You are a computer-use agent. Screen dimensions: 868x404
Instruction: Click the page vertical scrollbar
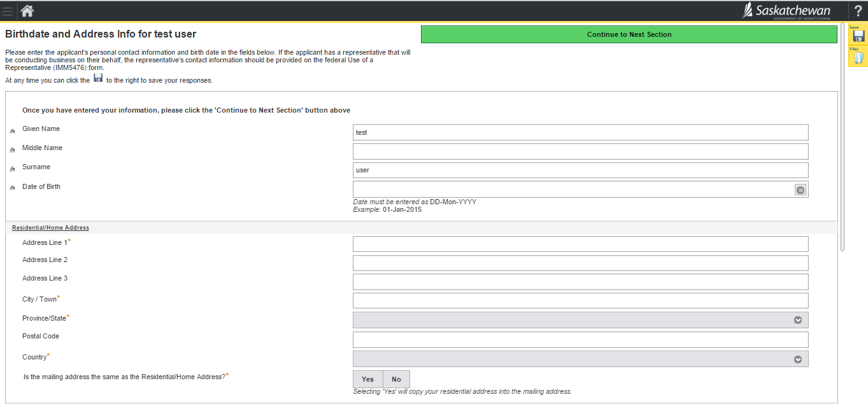(843, 137)
